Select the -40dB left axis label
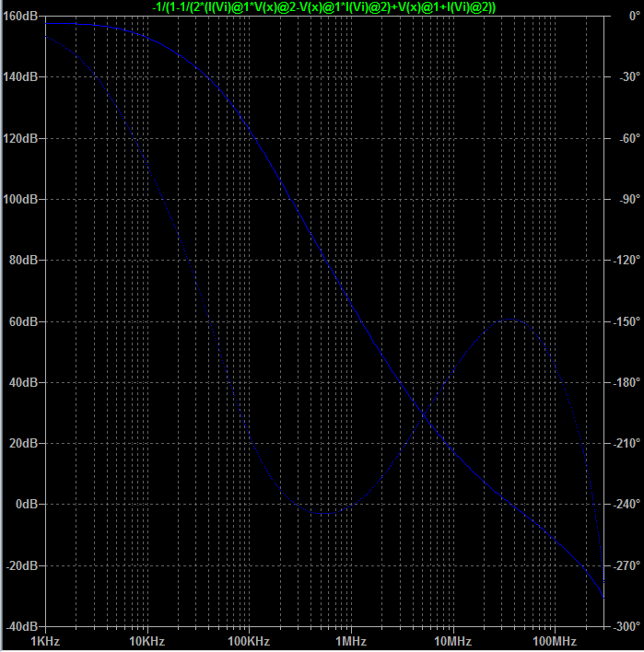This screenshot has width=644, height=652. click(x=21, y=626)
